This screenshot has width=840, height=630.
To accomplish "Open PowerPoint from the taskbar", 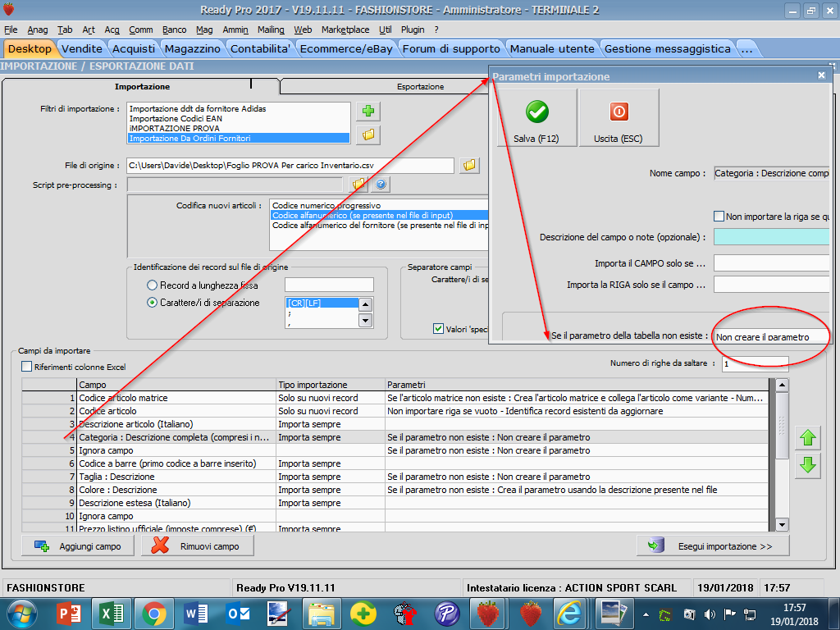I will coord(69,614).
